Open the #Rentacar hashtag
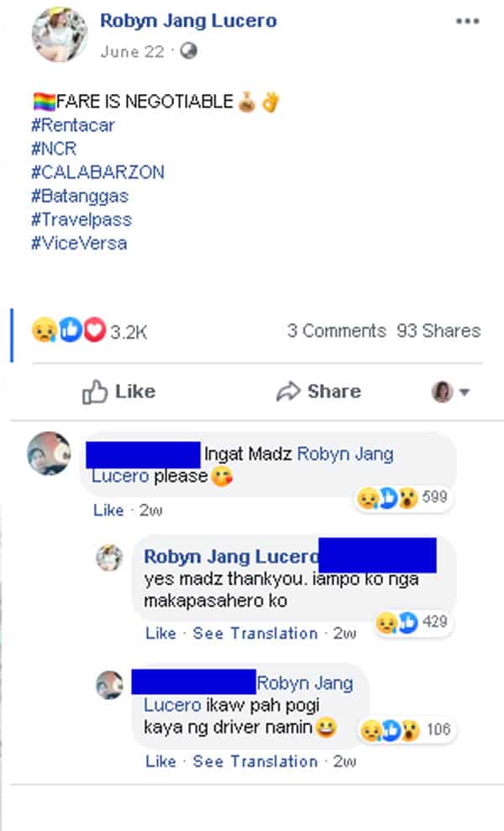Screen dimensions: 504x831 (72, 125)
